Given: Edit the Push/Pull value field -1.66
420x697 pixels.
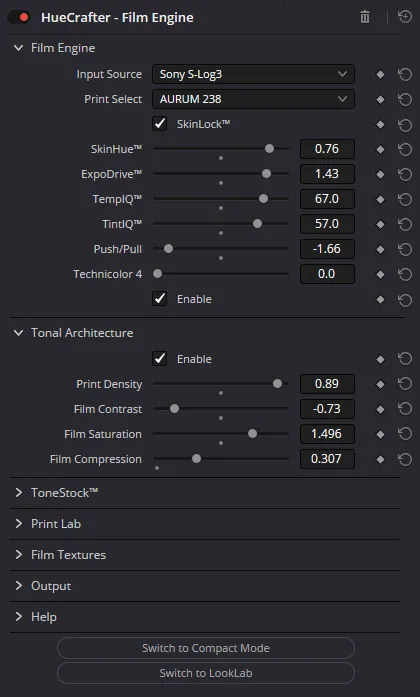Looking at the screenshot, I should tap(327, 248).
